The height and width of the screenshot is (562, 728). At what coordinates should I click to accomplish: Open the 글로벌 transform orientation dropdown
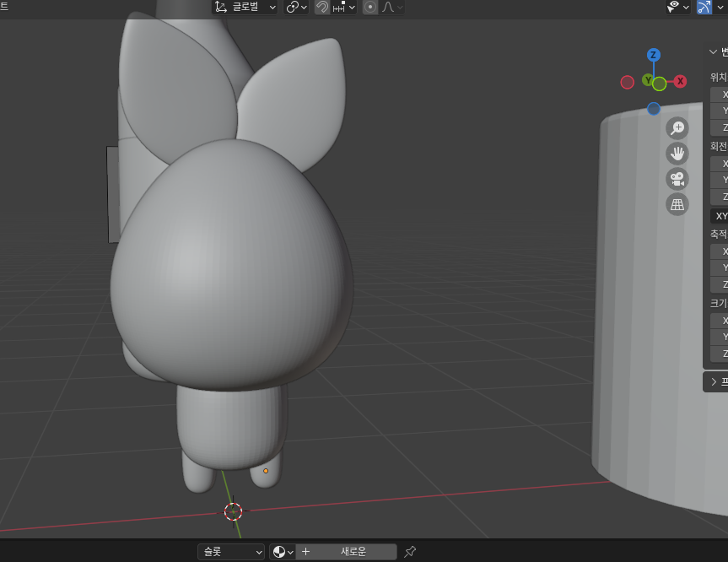pos(245,7)
